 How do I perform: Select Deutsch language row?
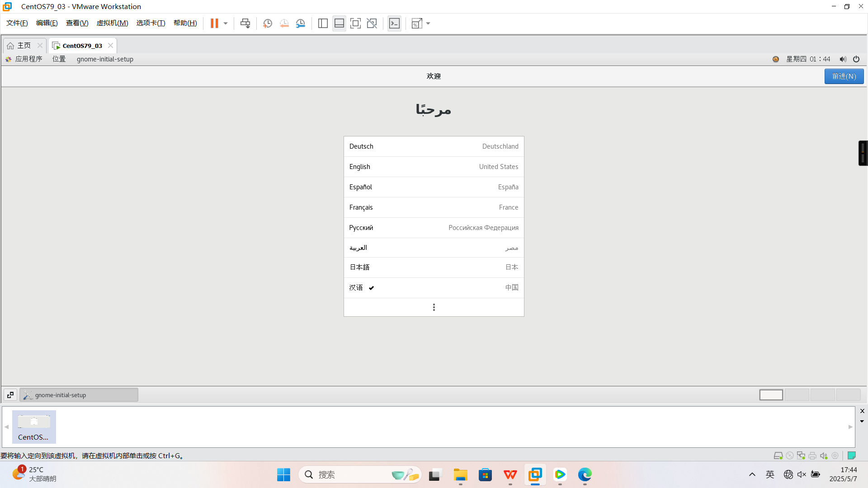(434, 146)
